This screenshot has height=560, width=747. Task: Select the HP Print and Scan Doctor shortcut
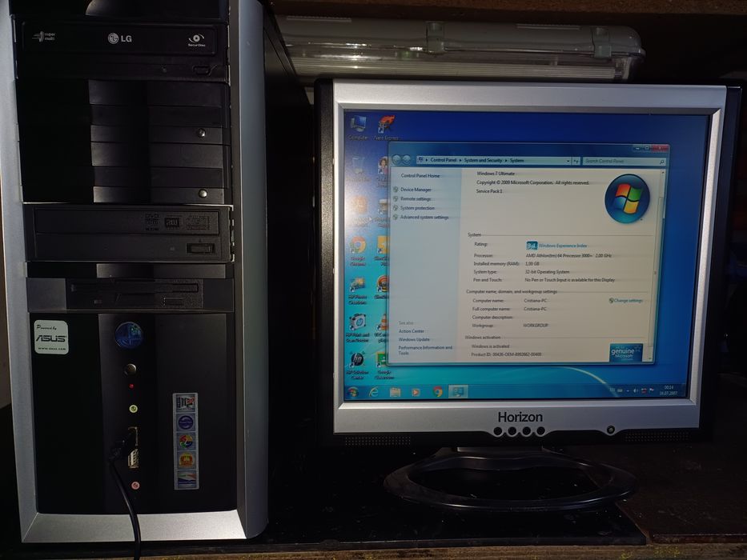pos(358,328)
